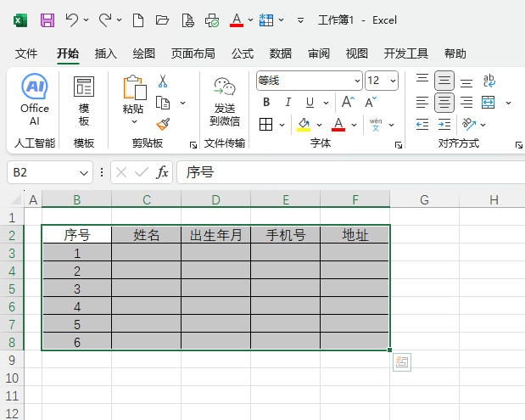Center text horizontally
This screenshot has height=420, width=525.
[444, 103]
